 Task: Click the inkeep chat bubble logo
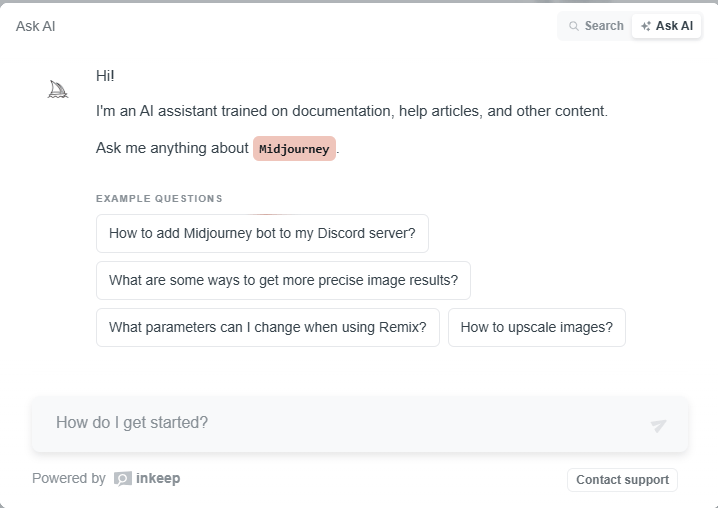(123, 479)
